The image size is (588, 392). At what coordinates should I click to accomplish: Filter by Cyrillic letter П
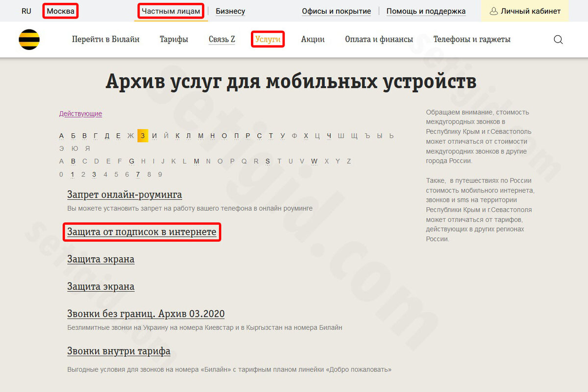click(x=236, y=136)
